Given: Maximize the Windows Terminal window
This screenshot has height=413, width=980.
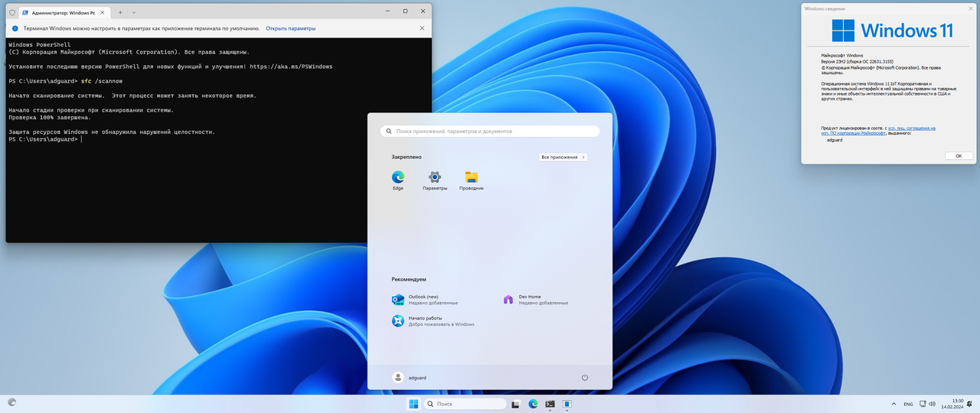Looking at the screenshot, I should tap(405, 11).
